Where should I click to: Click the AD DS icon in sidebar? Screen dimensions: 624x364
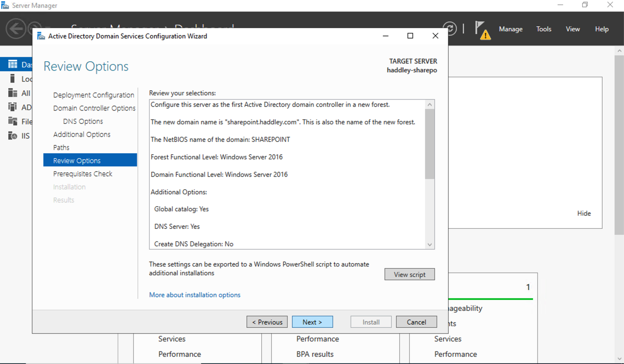click(13, 107)
